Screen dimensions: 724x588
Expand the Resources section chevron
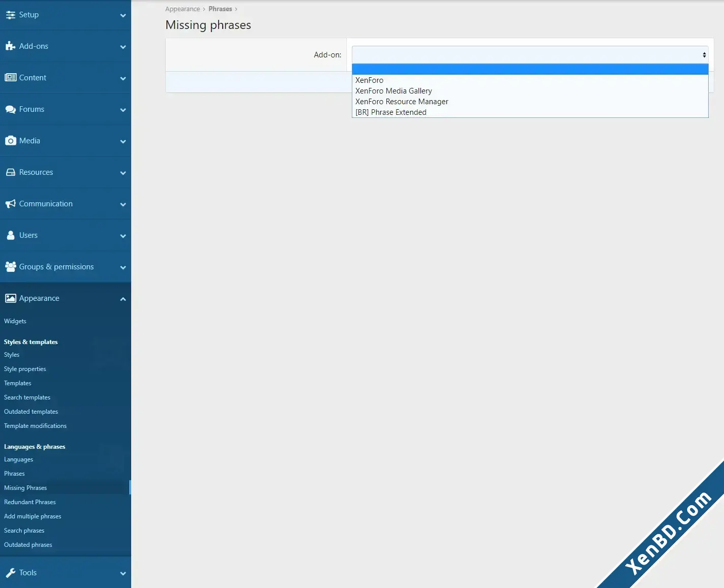123,173
